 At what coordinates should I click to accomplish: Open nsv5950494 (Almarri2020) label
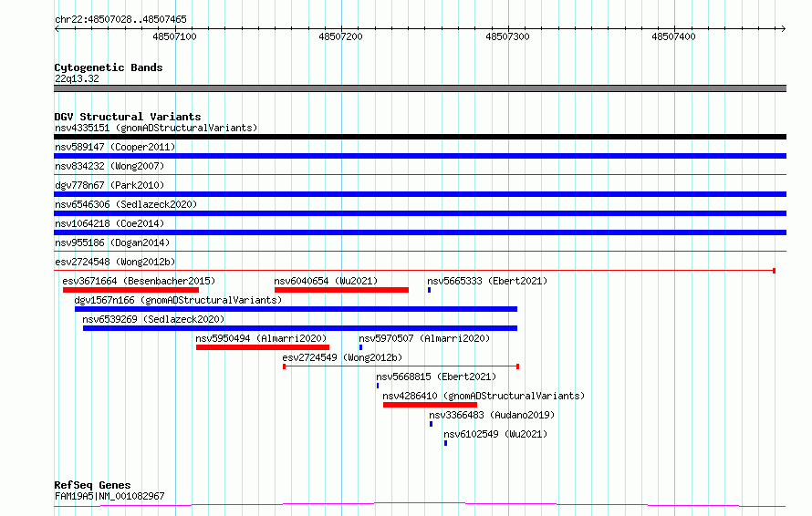(x=261, y=338)
